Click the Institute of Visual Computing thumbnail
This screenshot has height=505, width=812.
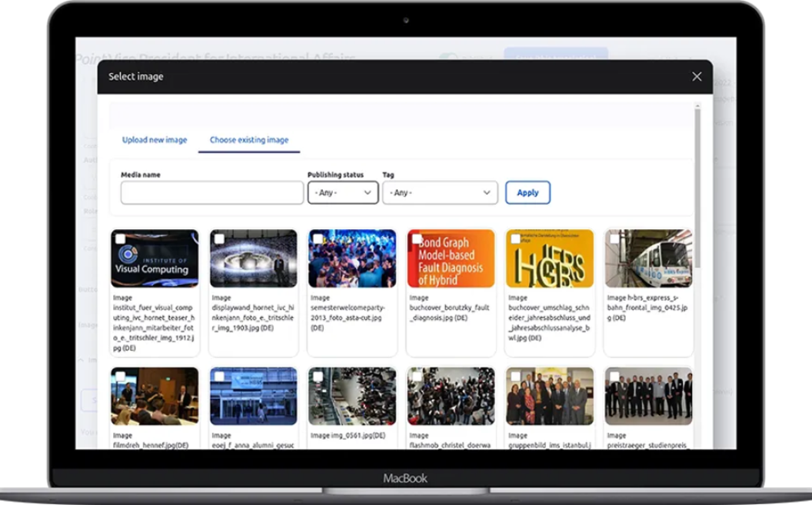(155, 260)
